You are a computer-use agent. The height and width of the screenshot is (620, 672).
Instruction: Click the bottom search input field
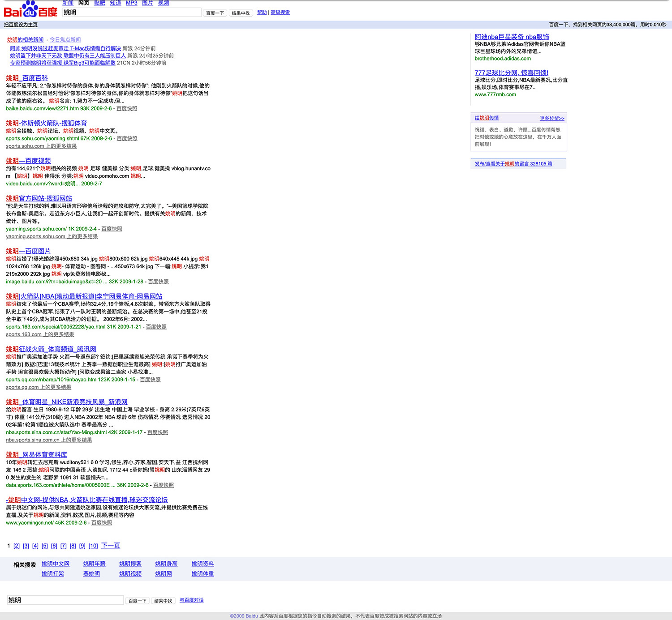pos(65,600)
